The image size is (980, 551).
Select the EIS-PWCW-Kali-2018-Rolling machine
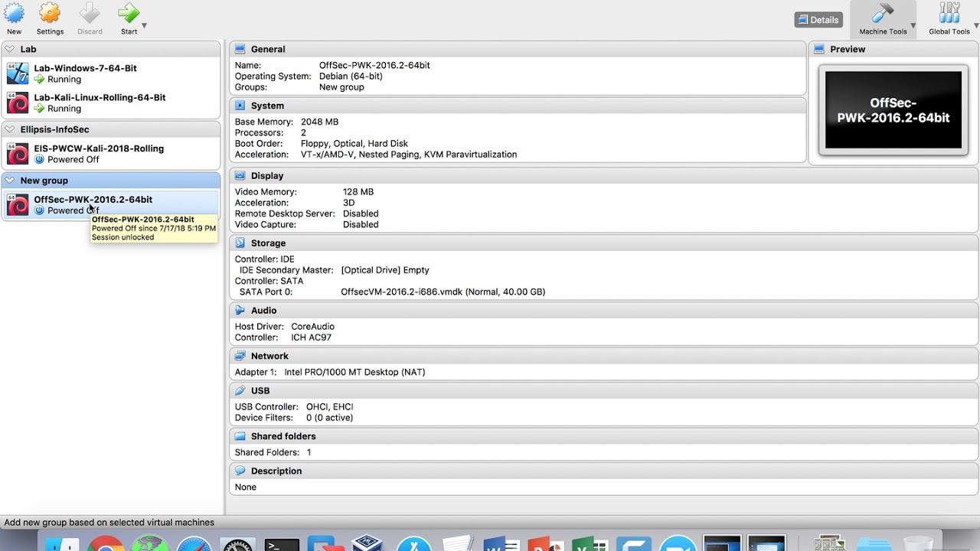click(x=111, y=154)
